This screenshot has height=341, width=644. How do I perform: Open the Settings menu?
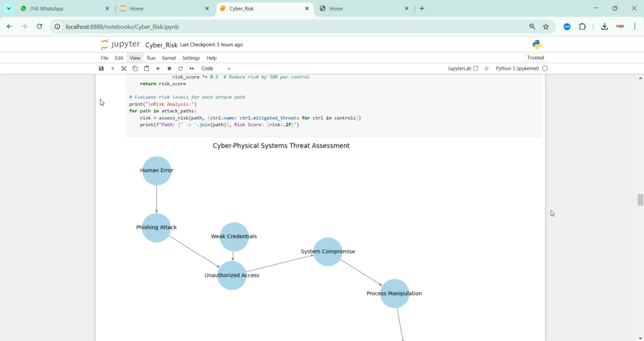191,58
